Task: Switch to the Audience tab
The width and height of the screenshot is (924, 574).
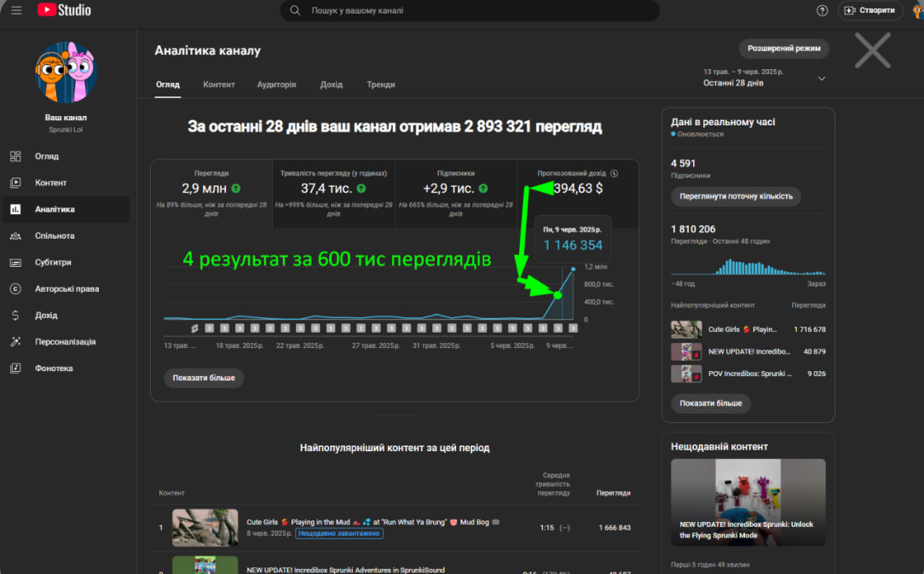Action: pyautogui.click(x=276, y=84)
